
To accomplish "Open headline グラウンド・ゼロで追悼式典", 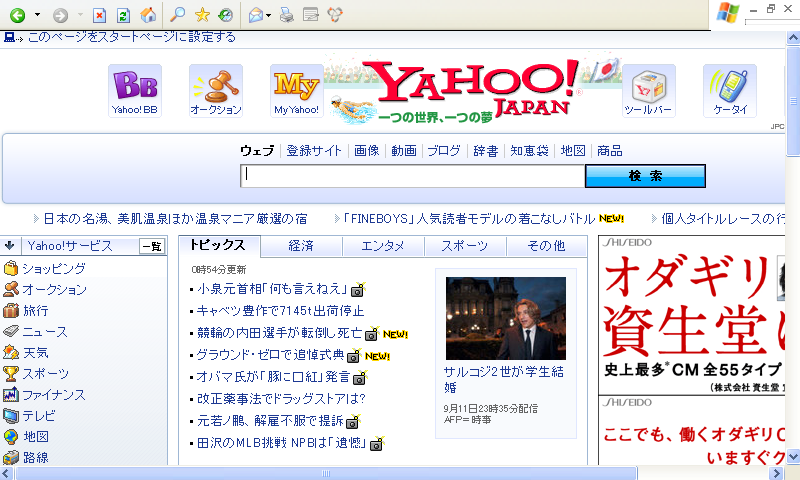I will (270, 355).
